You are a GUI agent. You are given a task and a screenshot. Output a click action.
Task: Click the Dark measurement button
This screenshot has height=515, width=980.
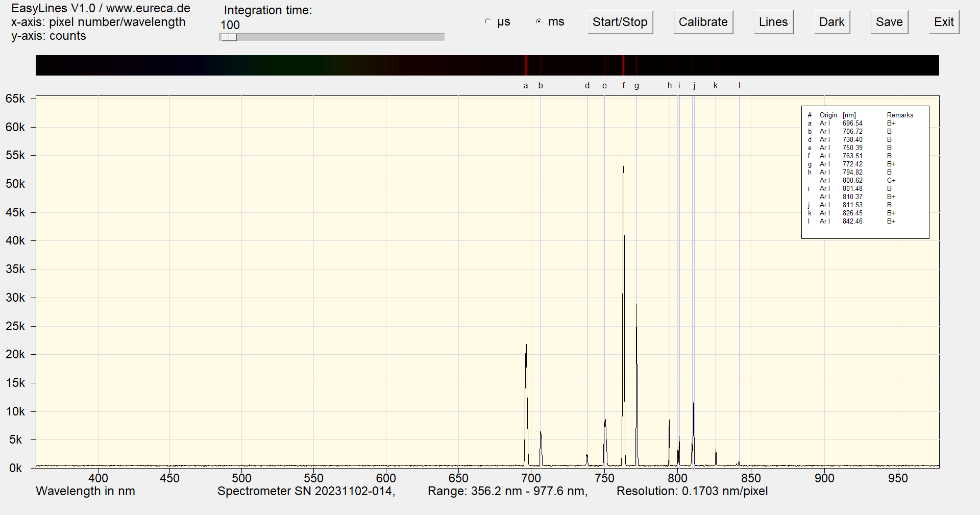point(831,22)
